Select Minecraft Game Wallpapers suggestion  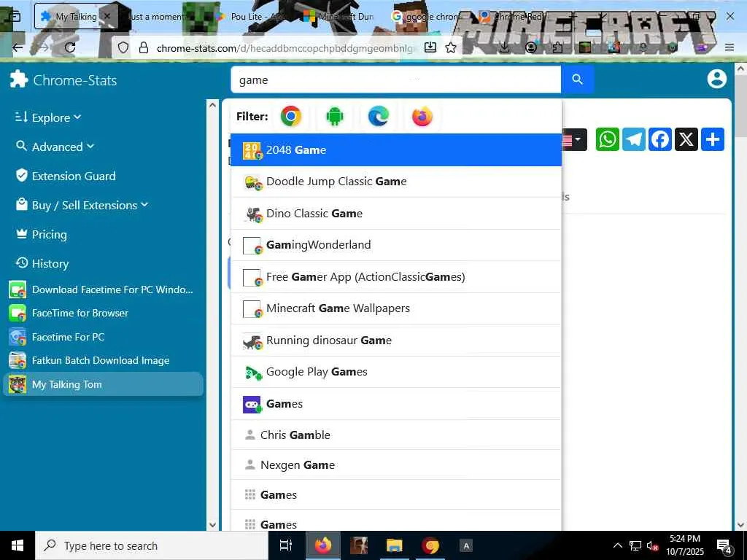coord(396,308)
